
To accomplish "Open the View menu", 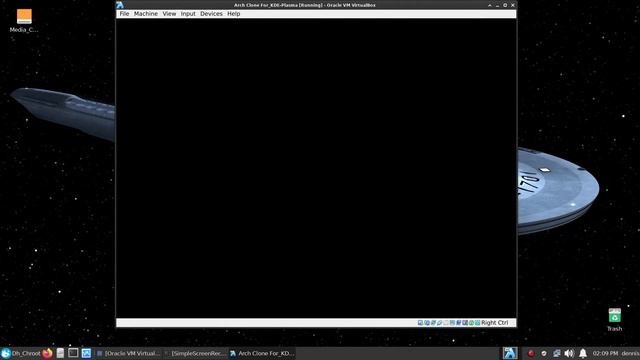I will point(169,13).
